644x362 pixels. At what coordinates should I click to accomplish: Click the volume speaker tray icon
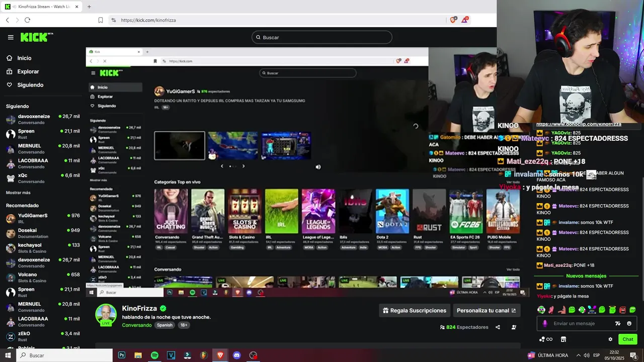[x=586, y=355]
